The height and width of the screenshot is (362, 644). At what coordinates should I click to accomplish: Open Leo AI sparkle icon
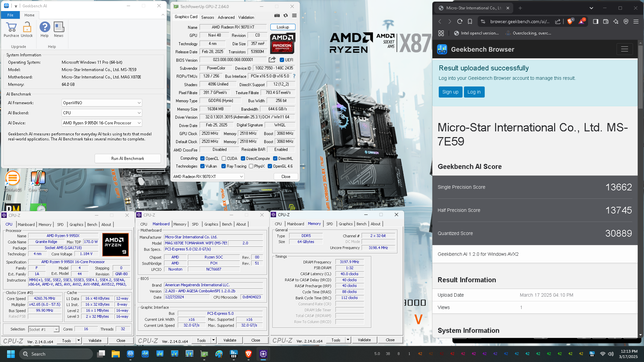(616, 21)
